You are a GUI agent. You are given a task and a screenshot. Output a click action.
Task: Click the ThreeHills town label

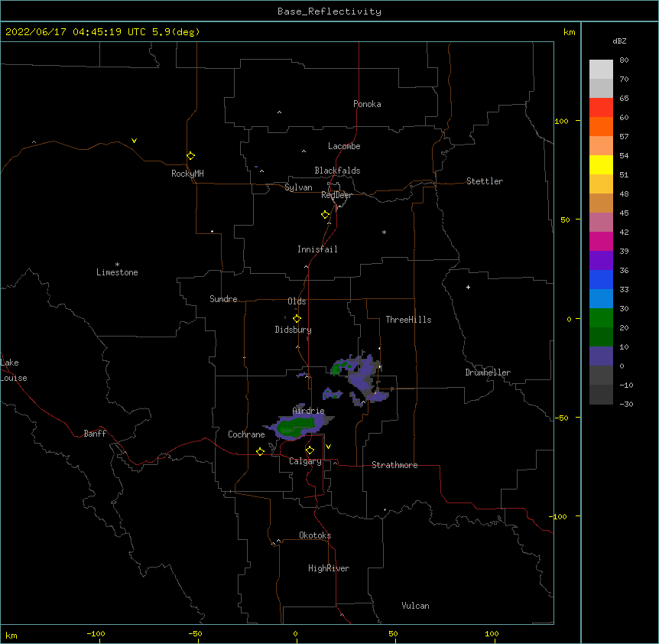coord(408,320)
